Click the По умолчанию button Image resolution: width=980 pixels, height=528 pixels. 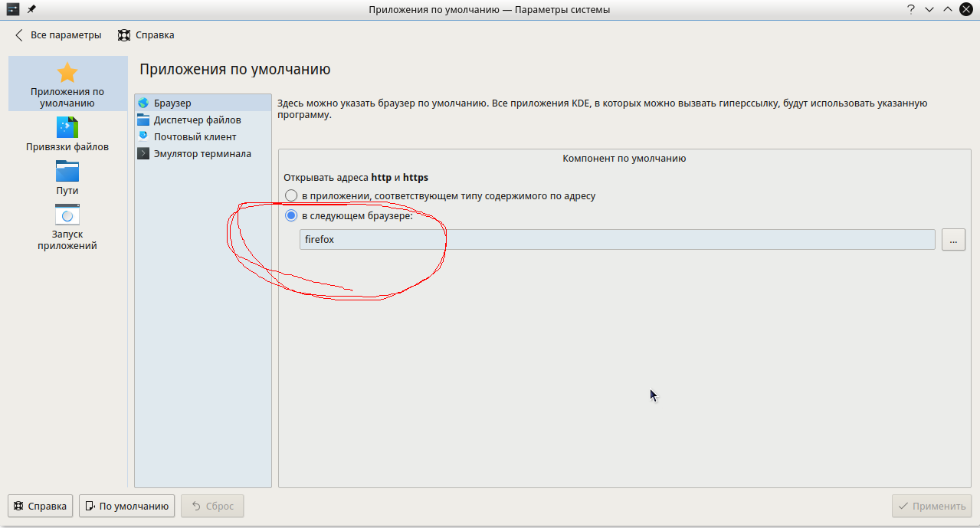point(127,506)
